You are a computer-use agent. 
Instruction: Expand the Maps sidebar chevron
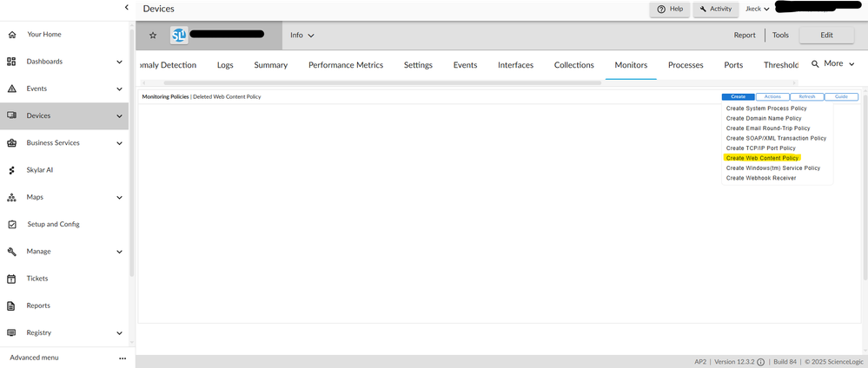tap(119, 198)
